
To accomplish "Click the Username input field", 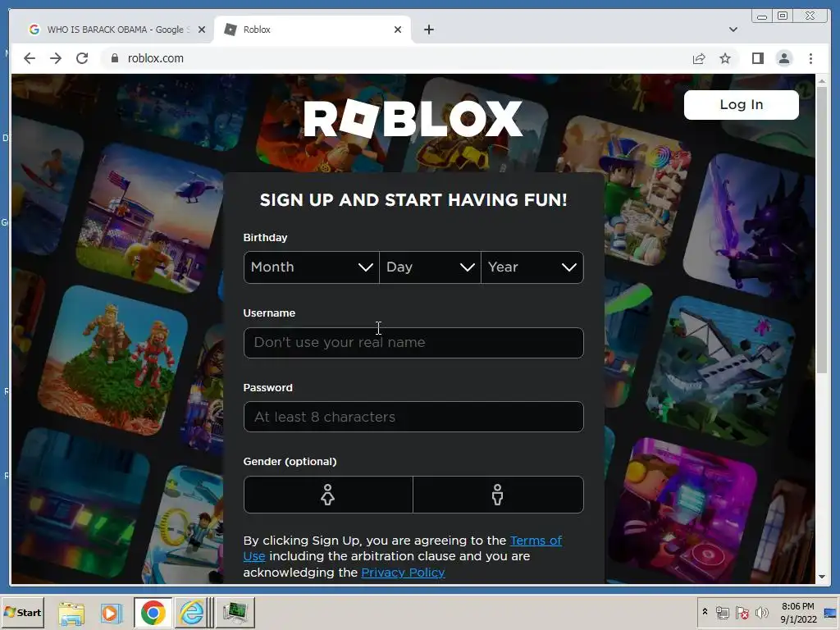I will click(x=413, y=343).
